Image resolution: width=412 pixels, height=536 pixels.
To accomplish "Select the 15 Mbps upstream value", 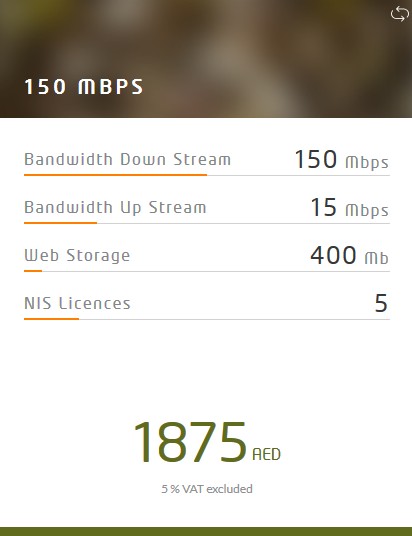I will click(350, 208).
